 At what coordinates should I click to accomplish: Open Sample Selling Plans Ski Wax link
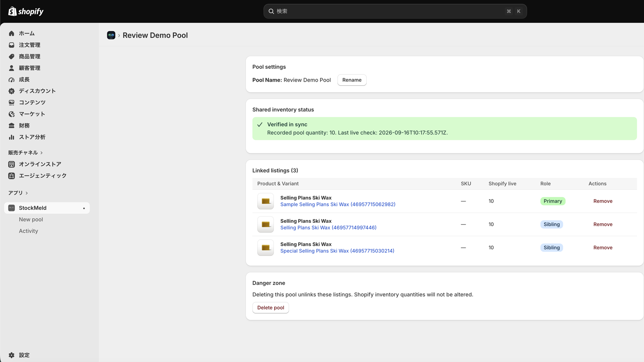338,204
